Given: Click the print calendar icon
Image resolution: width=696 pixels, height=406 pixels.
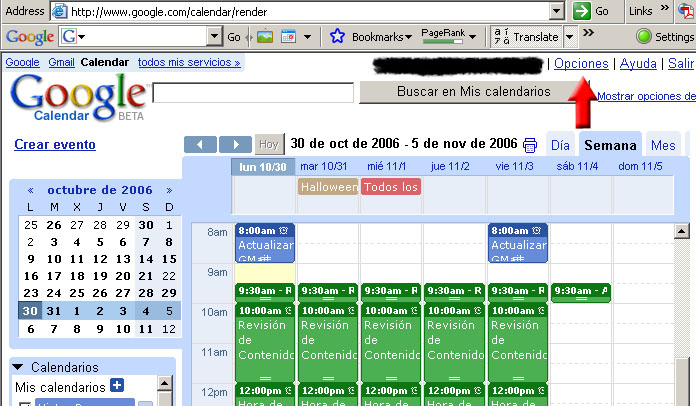Looking at the screenshot, I should 530,144.
